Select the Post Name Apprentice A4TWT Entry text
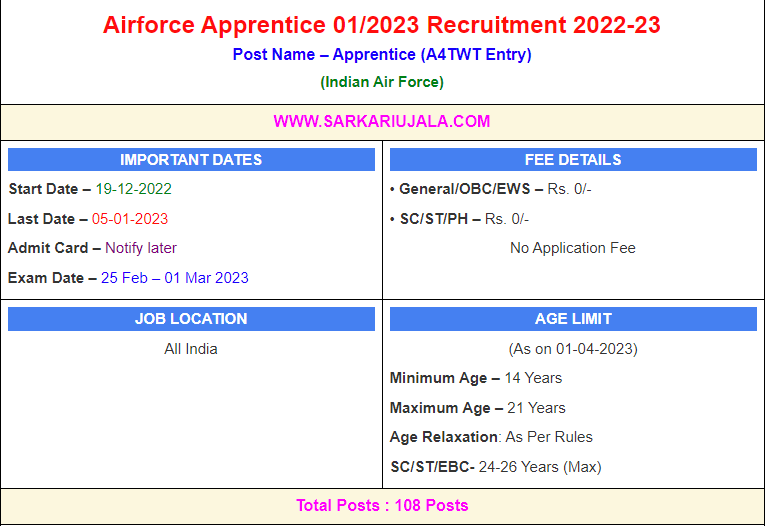This screenshot has height=526, width=767. 382,55
